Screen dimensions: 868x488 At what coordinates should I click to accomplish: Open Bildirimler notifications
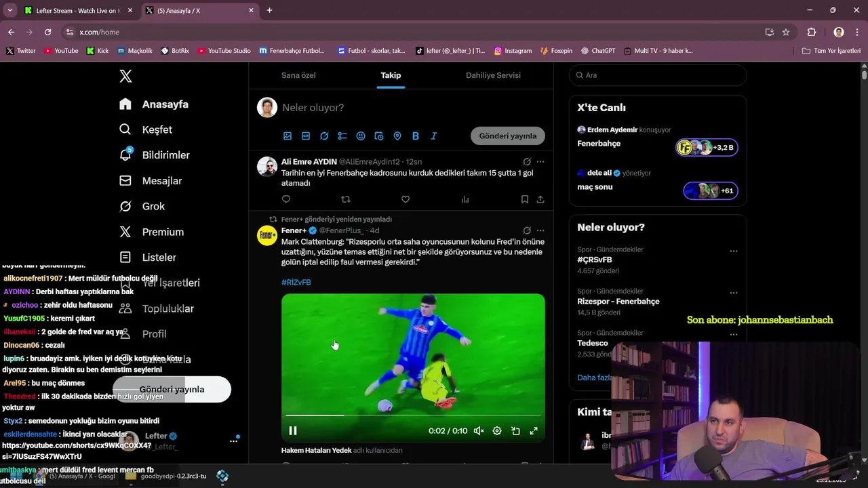[155, 155]
